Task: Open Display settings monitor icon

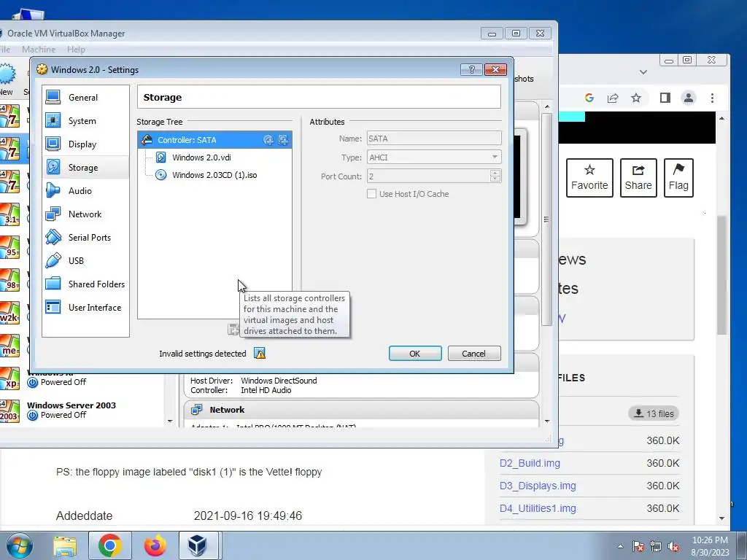Action: click(x=53, y=144)
